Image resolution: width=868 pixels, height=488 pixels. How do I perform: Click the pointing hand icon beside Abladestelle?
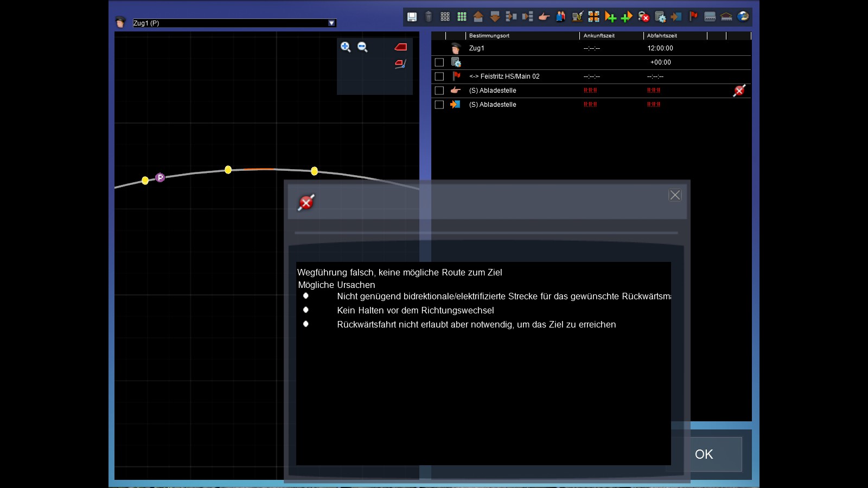coord(456,91)
